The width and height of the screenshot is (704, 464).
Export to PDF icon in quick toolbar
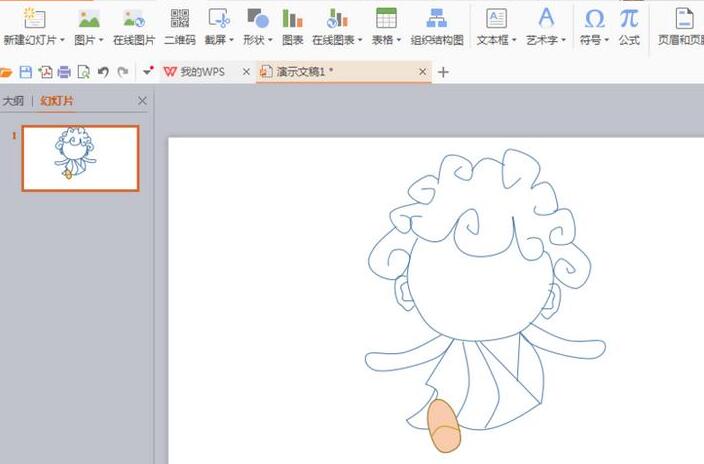coord(45,72)
